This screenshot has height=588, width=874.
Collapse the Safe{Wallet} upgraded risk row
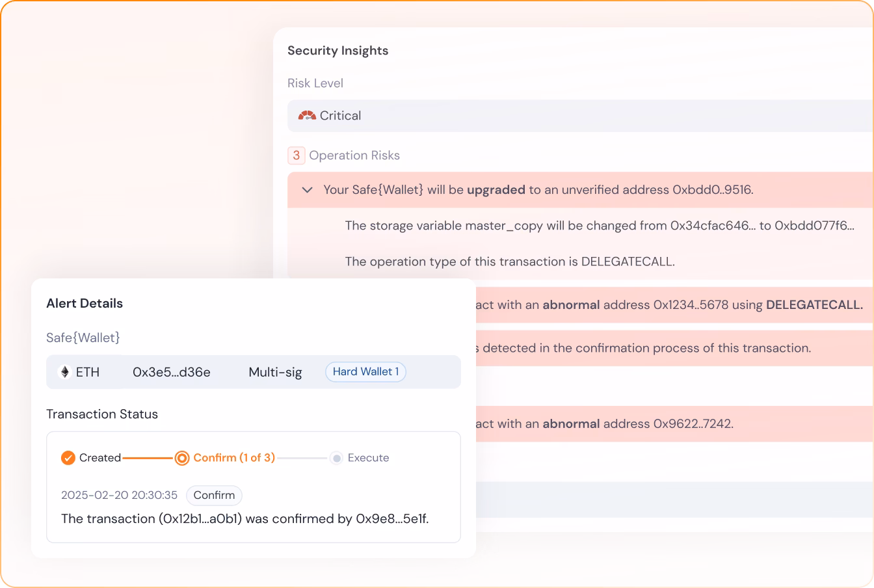coord(308,190)
